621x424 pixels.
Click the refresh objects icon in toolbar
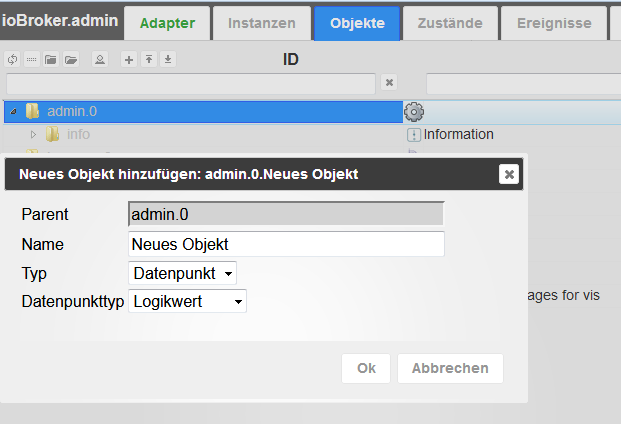coord(13,60)
